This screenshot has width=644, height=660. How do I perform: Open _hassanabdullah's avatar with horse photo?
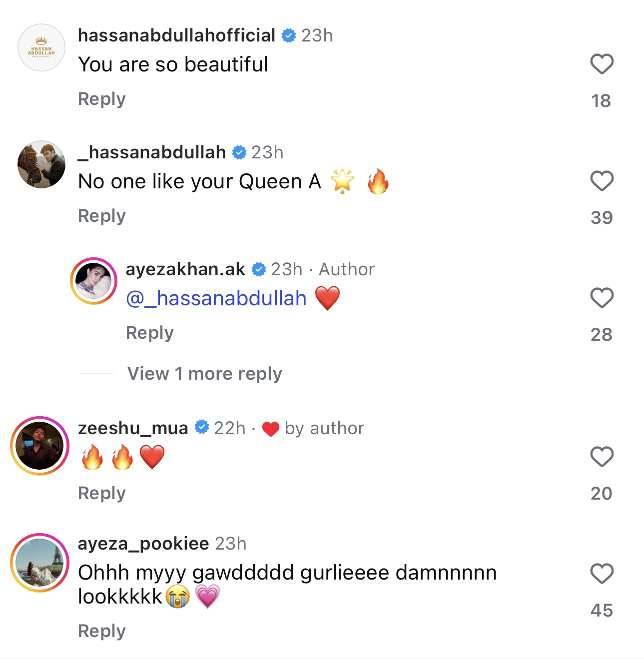(41, 164)
